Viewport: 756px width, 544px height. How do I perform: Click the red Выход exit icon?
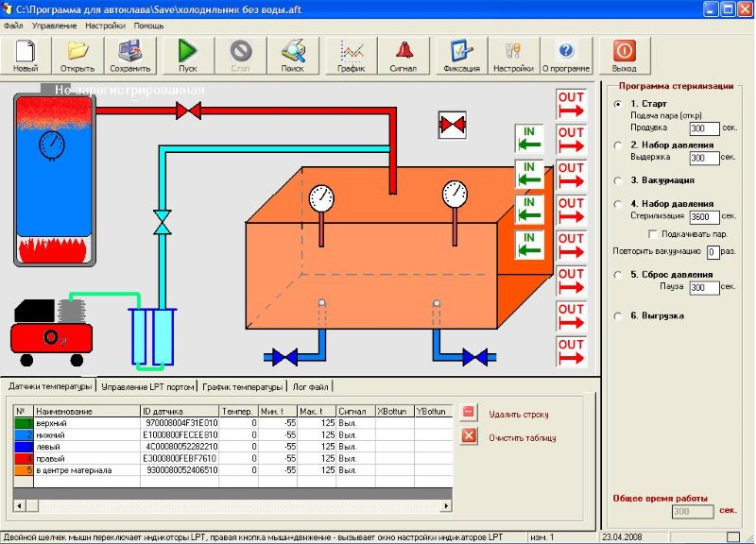pos(625,51)
